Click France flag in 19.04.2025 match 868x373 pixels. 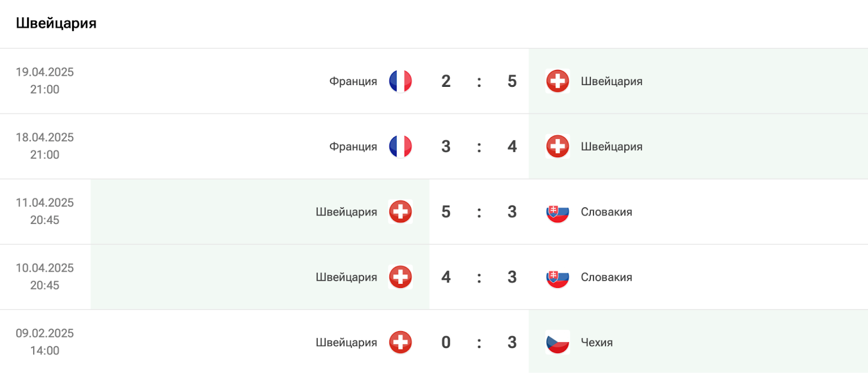pyautogui.click(x=400, y=81)
